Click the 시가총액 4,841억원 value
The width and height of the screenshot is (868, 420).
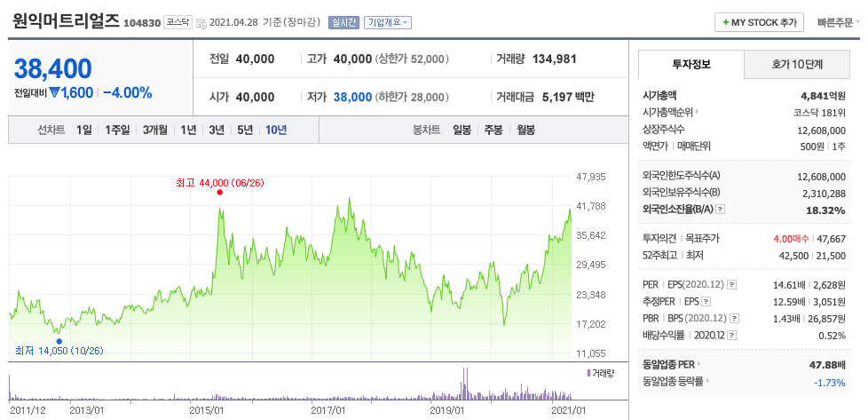pyautogui.click(x=821, y=95)
